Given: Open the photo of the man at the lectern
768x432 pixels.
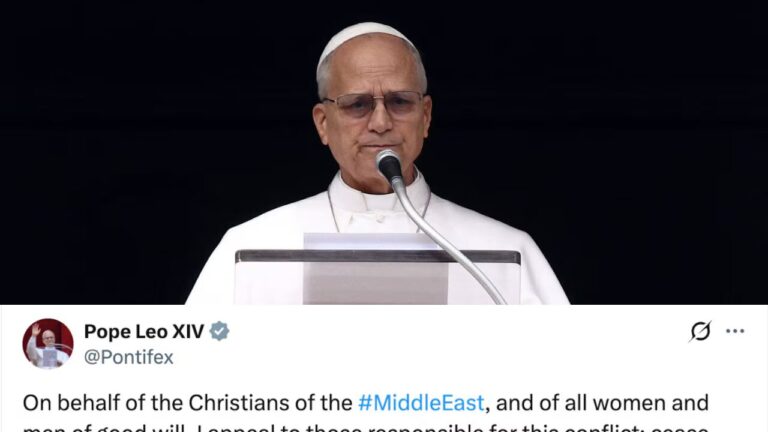Looking at the screenshot, I should coord(384,152).
